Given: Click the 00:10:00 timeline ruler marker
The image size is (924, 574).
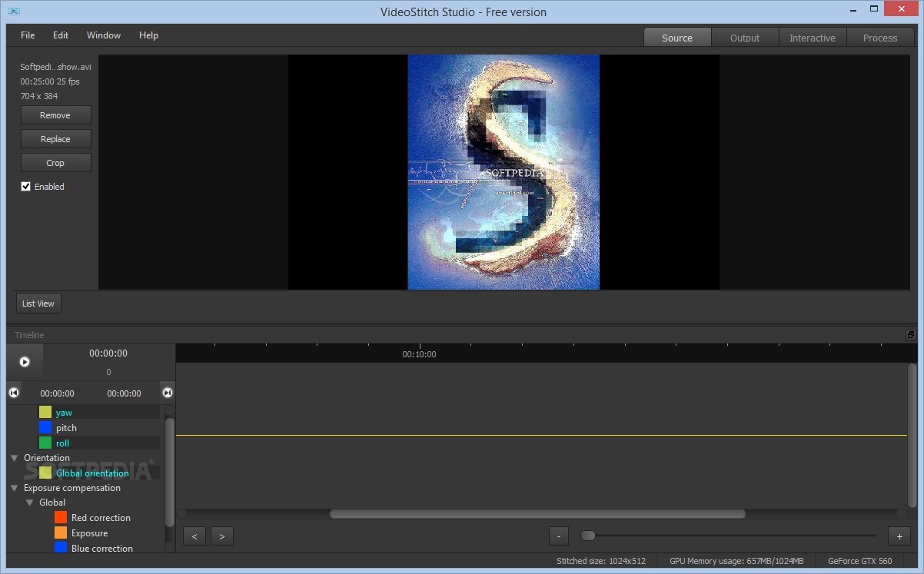Looking at the screenshot, I should (x=419, y=354).
